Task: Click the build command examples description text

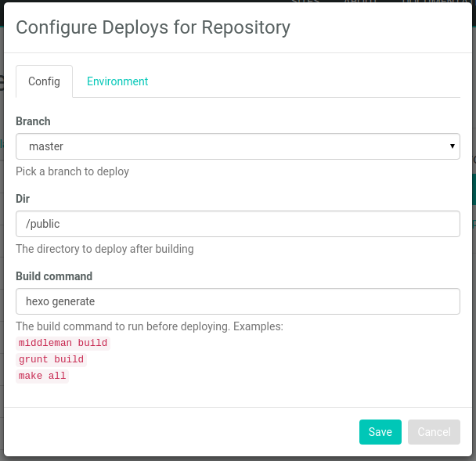Action: 149,326
